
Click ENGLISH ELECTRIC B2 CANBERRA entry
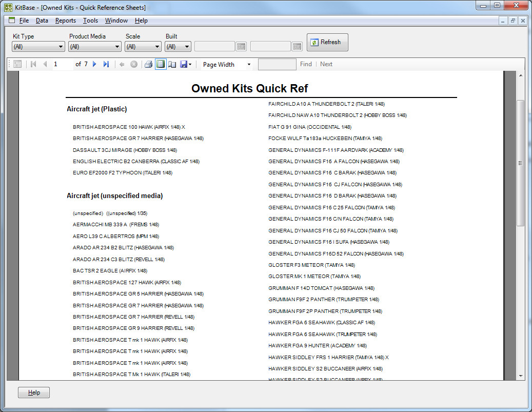pos(136,161)
